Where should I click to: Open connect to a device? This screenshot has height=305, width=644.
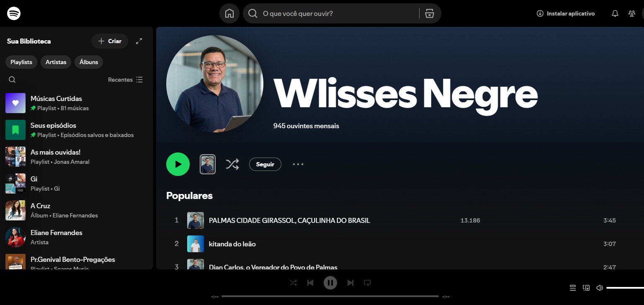click(586, 288)
